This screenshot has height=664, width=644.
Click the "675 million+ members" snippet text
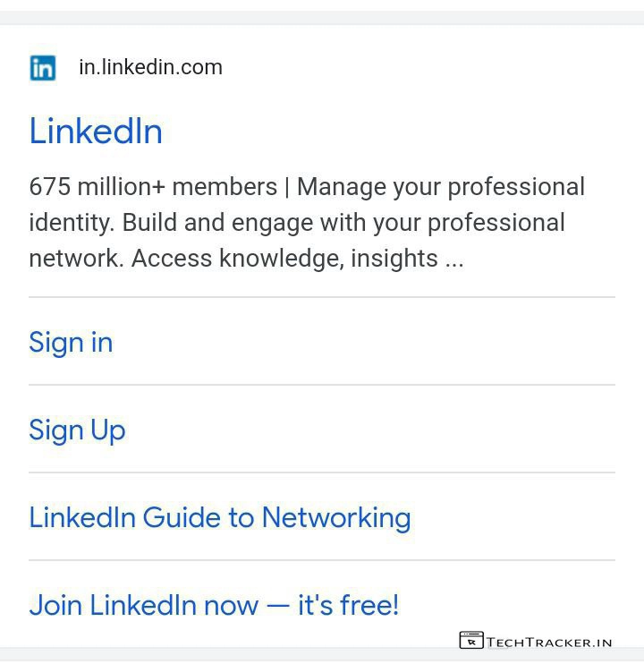coord(153,187)
